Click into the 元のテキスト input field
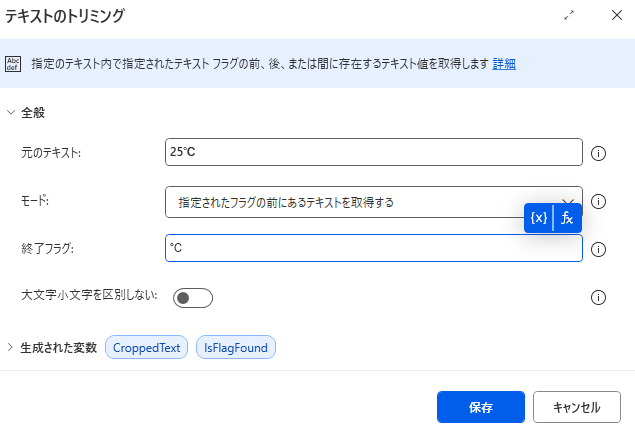Image resolution: width=635 pixels, height=428 pixels. tap(373, 152)
